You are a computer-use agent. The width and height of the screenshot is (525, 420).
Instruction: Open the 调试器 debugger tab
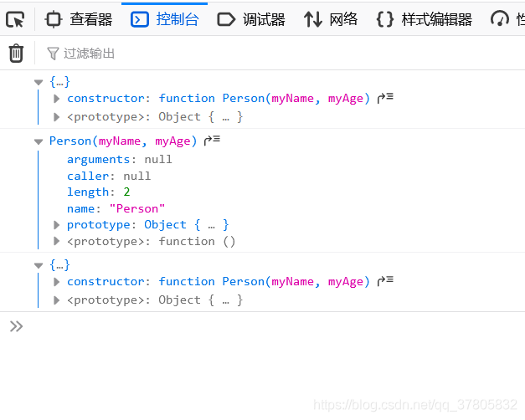tap(251, 19)
